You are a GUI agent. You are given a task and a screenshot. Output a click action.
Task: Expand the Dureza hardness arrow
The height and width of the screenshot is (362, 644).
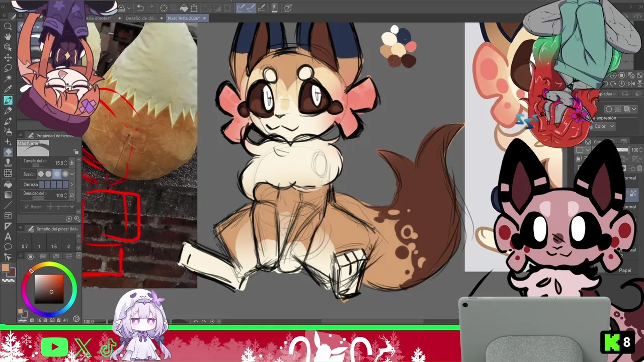pos(72,185)
